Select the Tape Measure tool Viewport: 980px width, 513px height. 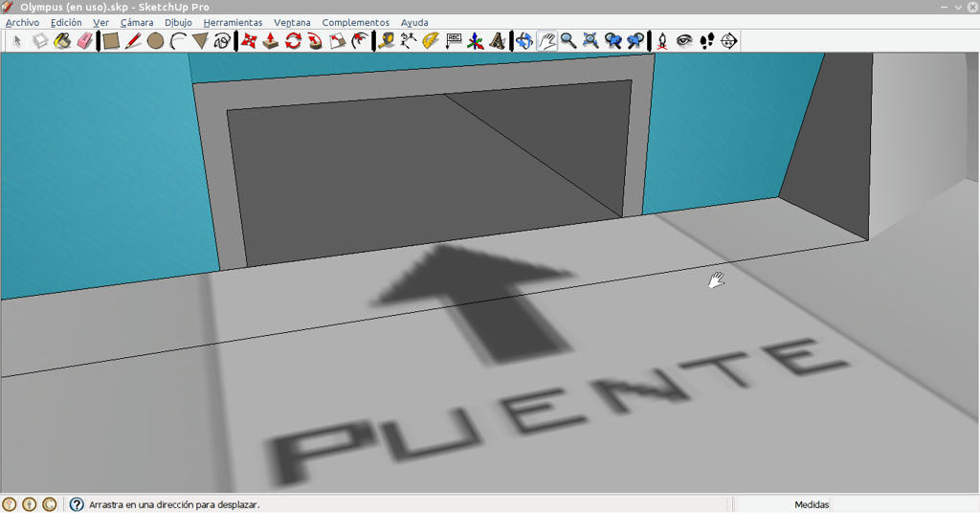[387, 41]
